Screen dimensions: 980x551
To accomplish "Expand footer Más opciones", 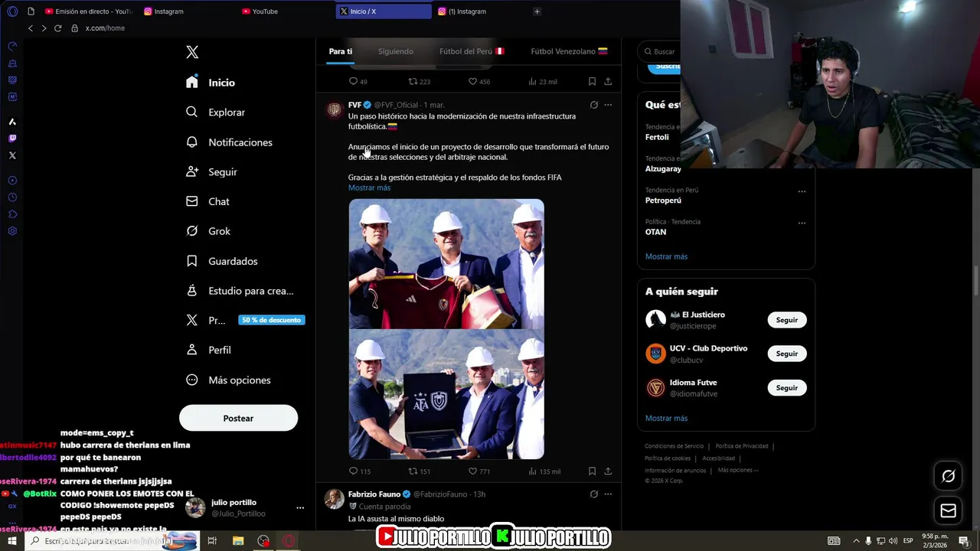I will tap(738, 470).
